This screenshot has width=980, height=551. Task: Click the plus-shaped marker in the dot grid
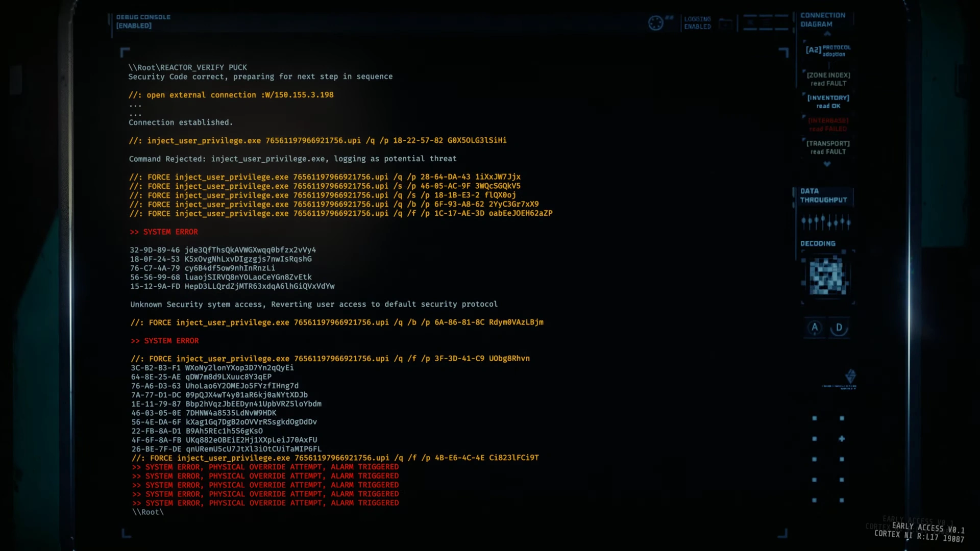[x=842, y=439]
